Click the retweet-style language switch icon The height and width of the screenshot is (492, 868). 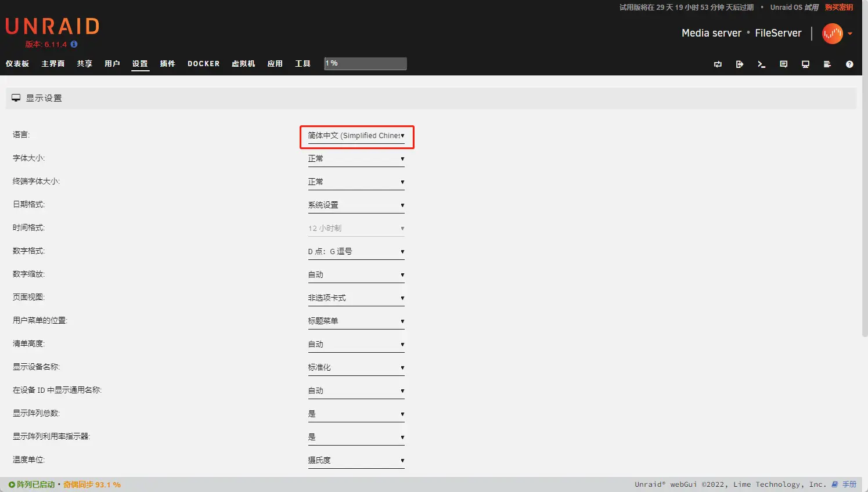718,64
